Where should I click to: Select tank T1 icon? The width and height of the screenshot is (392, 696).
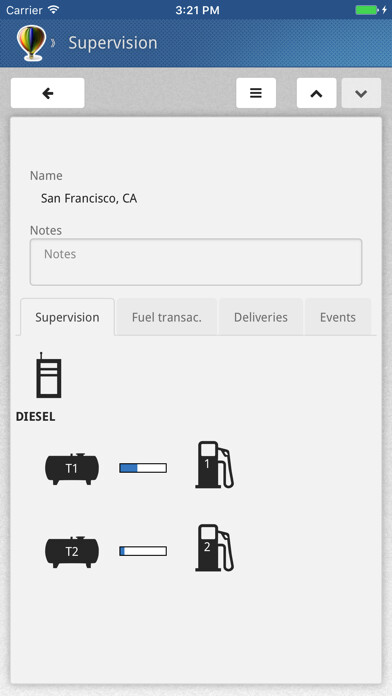pyautogui.click(x=72, y=469)
